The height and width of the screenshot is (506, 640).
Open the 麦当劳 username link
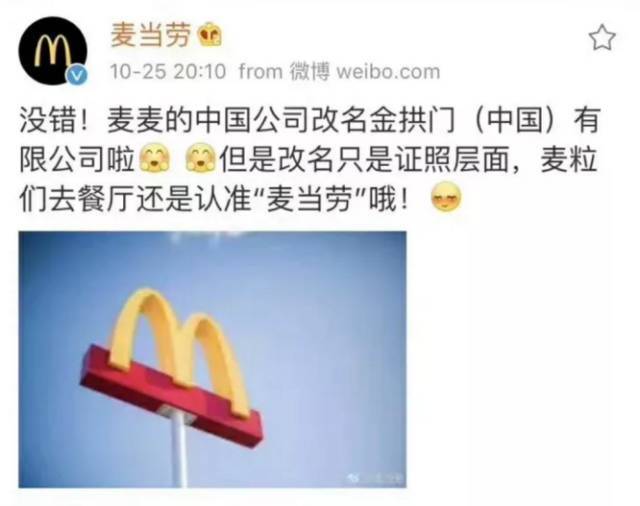(151, 34)
